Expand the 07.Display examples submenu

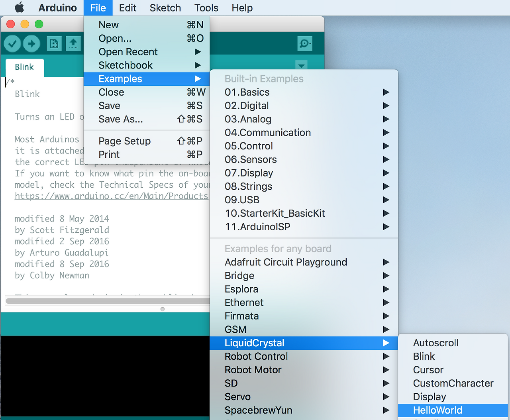click(249, 173)
